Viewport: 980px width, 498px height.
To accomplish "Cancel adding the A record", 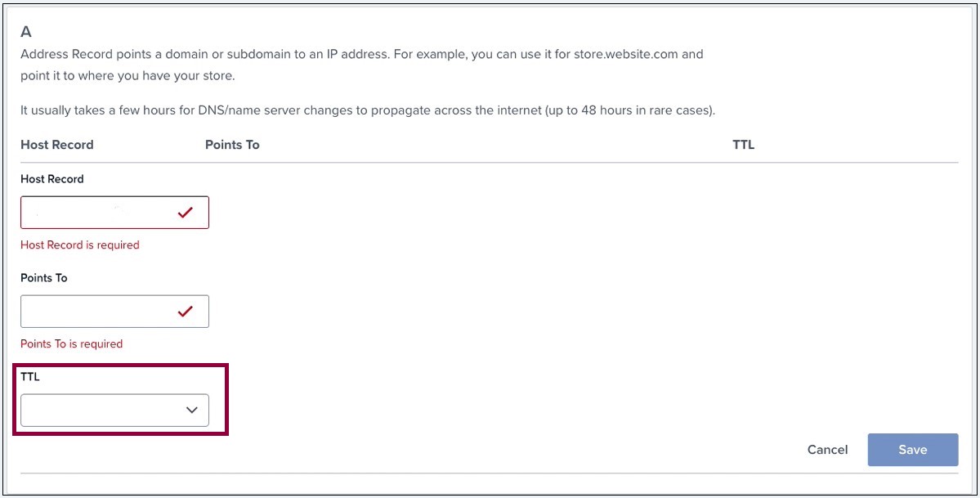I will 827,449.
